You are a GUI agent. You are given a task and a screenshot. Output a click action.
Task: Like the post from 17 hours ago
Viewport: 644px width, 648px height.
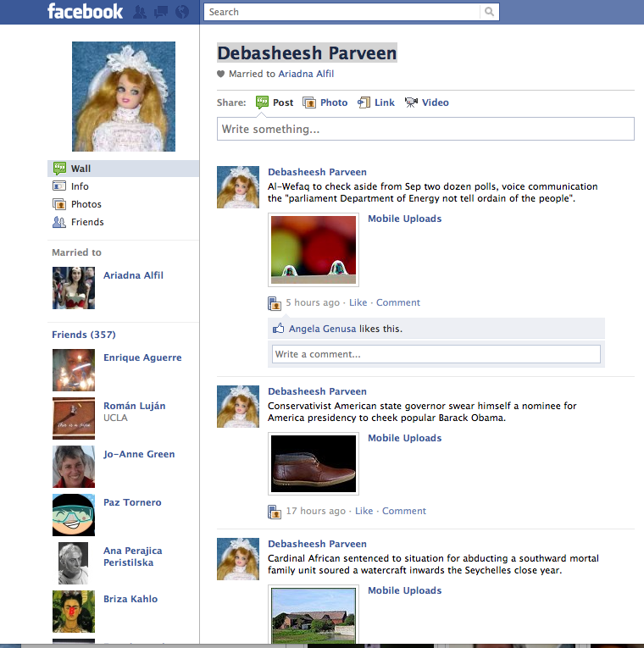coord(364,511)
